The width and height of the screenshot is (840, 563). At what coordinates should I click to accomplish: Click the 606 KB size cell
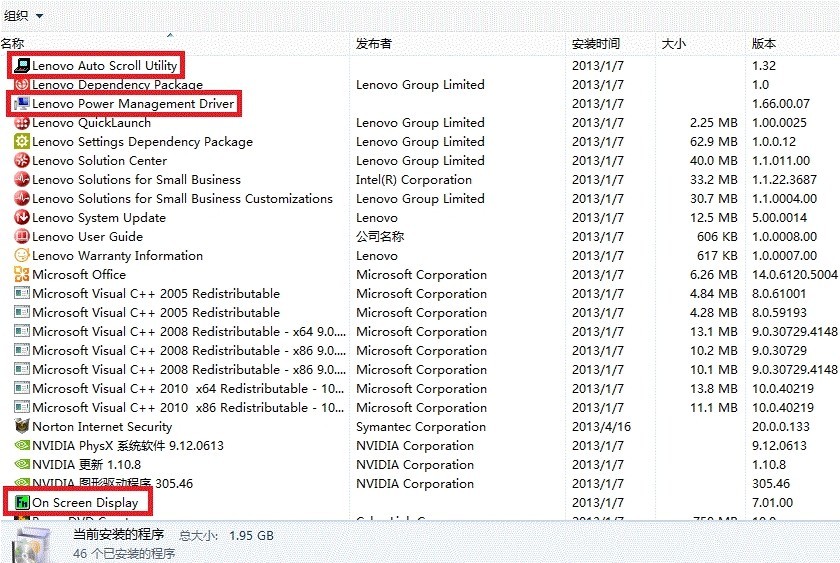(717, 237)
